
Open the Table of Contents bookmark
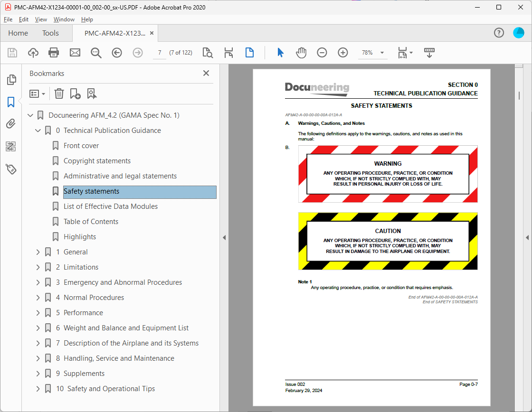click(x=91, y=222)
